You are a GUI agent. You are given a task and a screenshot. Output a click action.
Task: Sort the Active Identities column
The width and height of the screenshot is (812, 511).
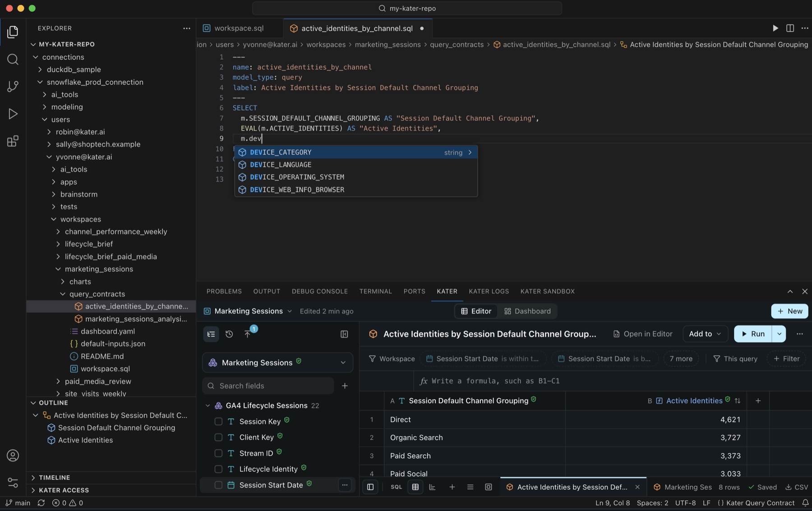[738, 401]
